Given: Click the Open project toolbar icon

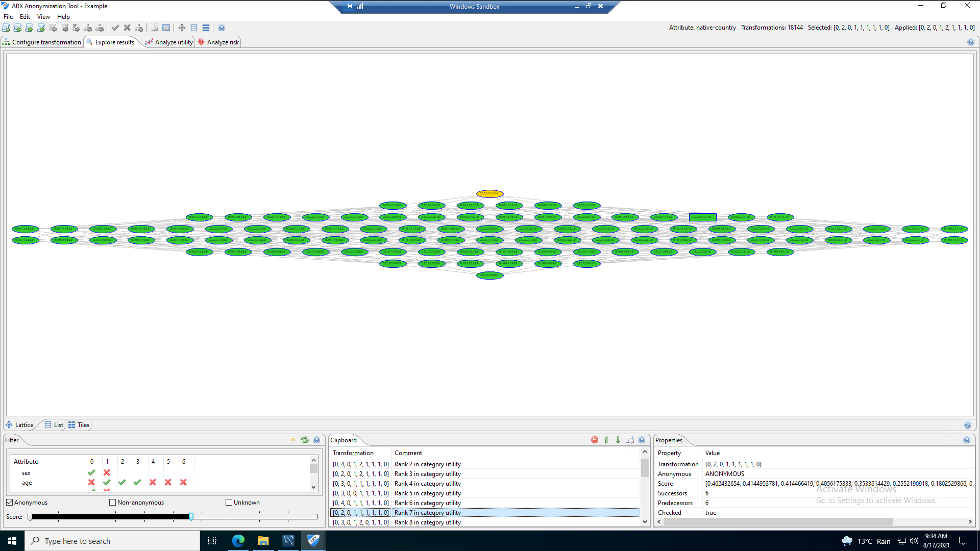Looking at the screenshot, I should click(18, 28).
